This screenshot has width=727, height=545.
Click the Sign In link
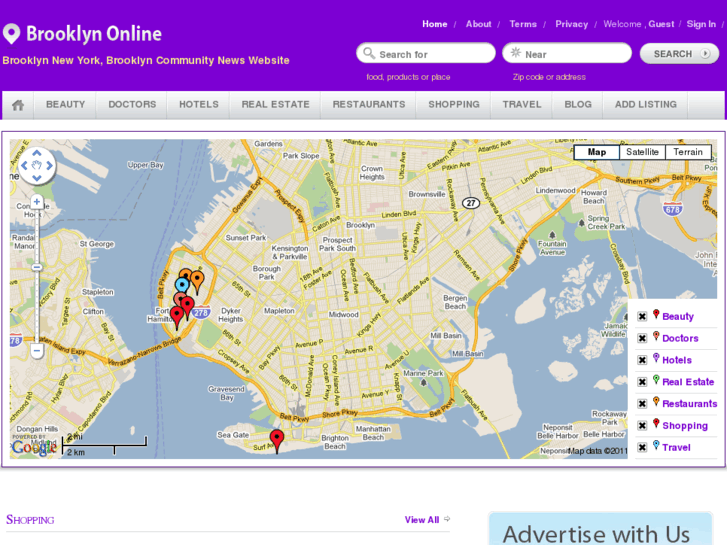tap(701, 24)
